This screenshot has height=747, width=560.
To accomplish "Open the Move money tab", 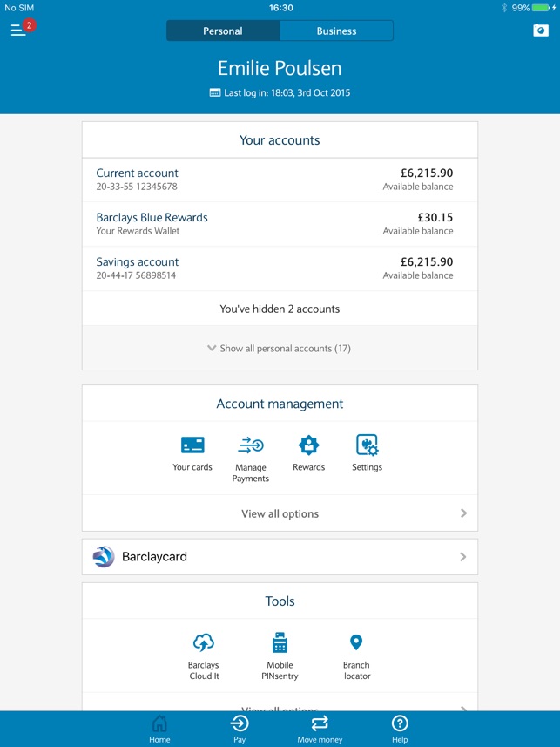I will point(320,729).
